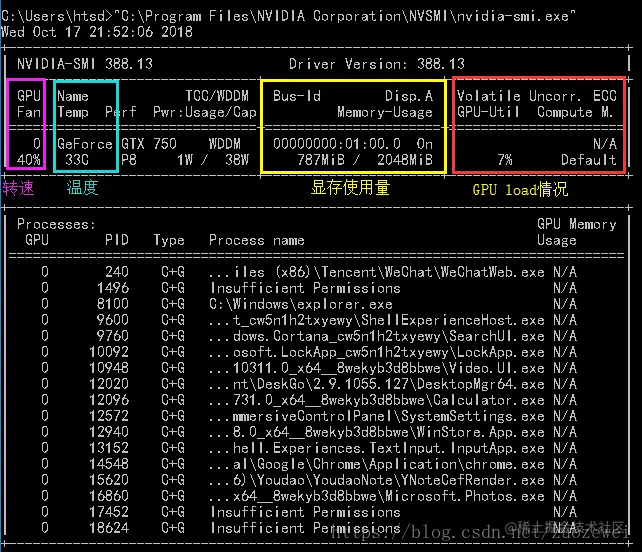Click the 'GPU-Util' header label
The width and height of the screenshot is (642, 552).
coord(488,112)
